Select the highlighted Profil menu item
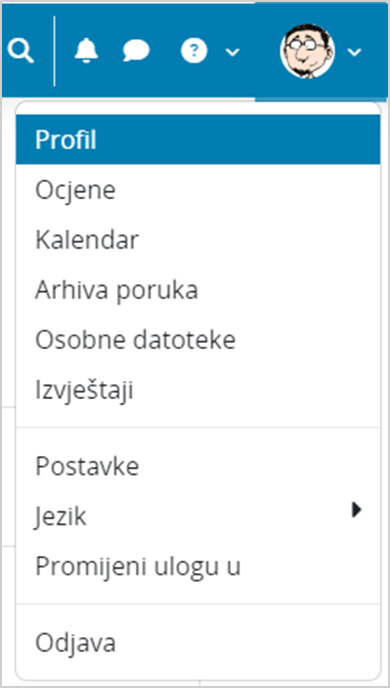 198,140
